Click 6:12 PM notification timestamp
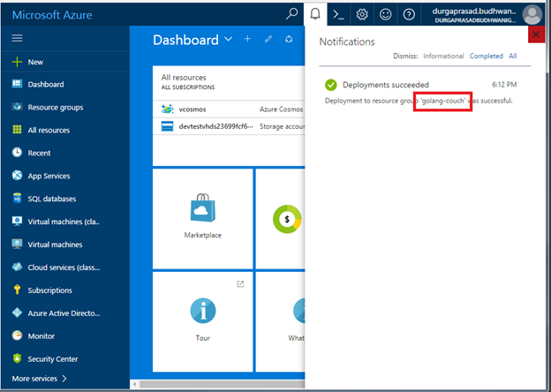Image resolution: width=551 pixels, height=392 pixels. click(x=504, y=84)
